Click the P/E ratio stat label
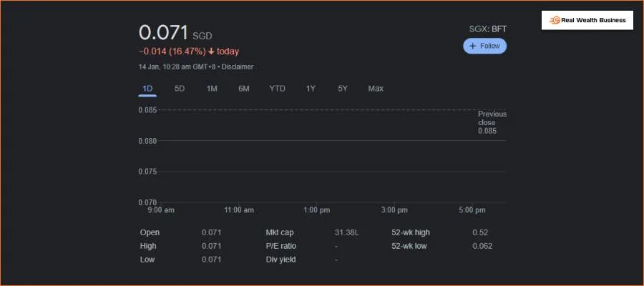The width and height of the screenshot is (644, 286). [280, 246]
